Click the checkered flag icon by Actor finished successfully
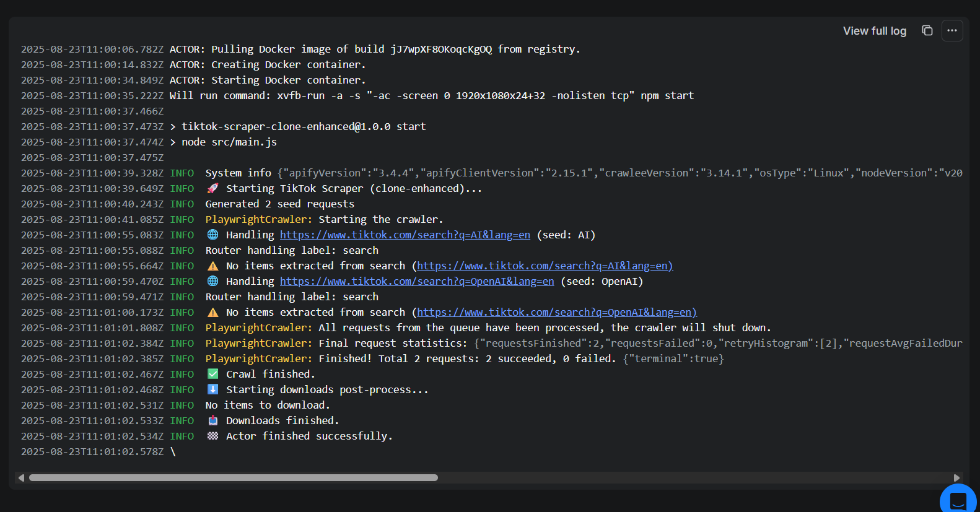Viewport: 980px width, 512px height. coord(212,436)
